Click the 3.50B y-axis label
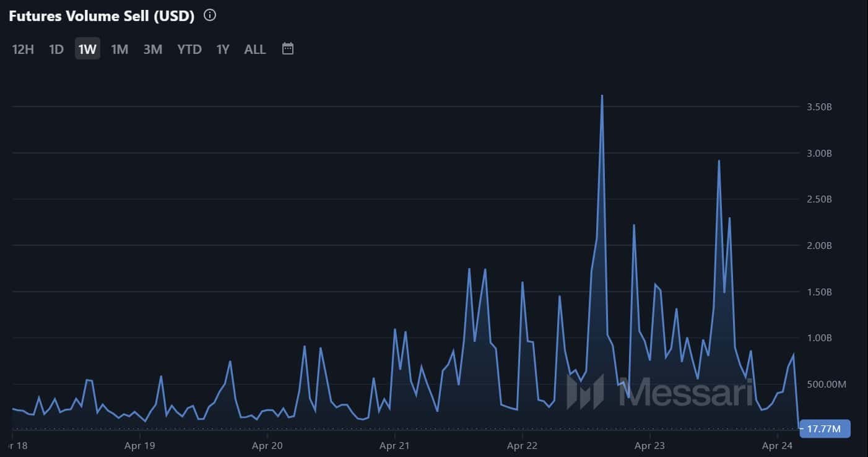 coord(819,107)
